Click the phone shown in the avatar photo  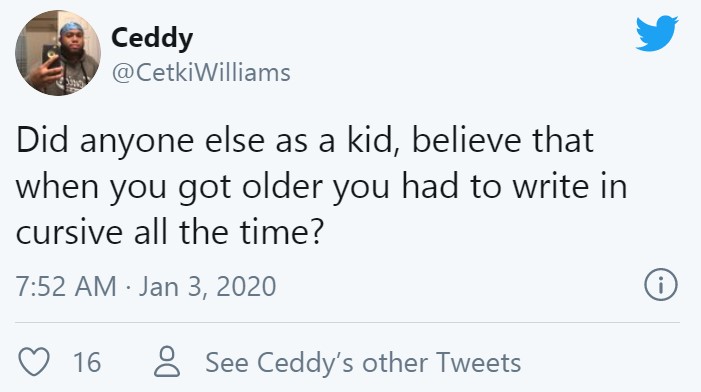coord(52,57)
